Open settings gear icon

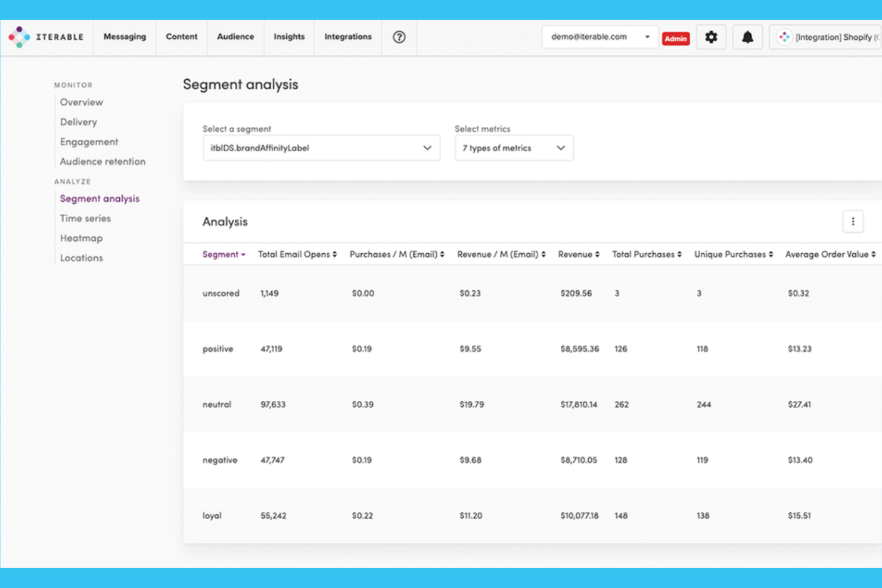711,37
